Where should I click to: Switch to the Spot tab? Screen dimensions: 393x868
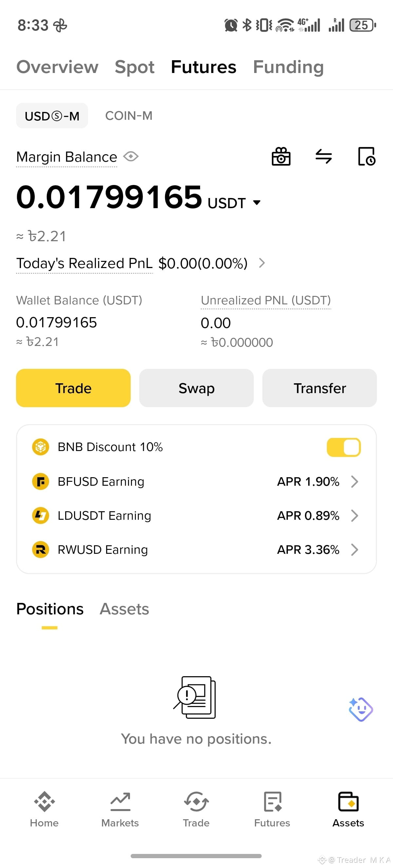coord(135,67)
